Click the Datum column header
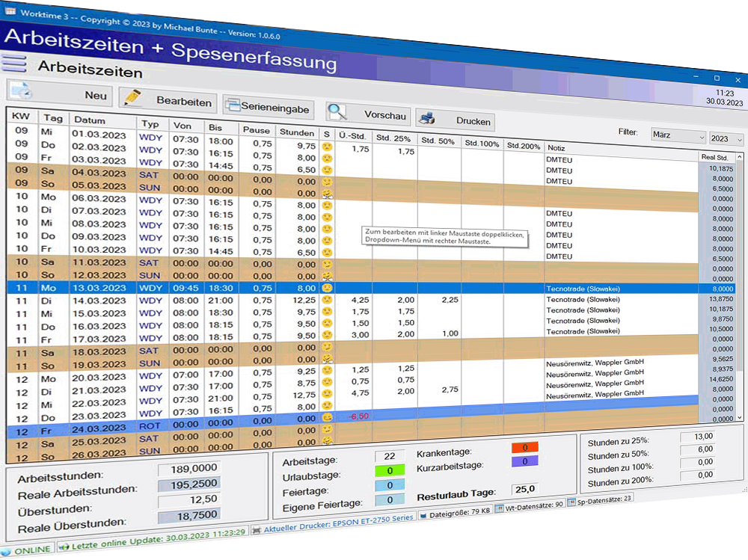 point(103,120)
